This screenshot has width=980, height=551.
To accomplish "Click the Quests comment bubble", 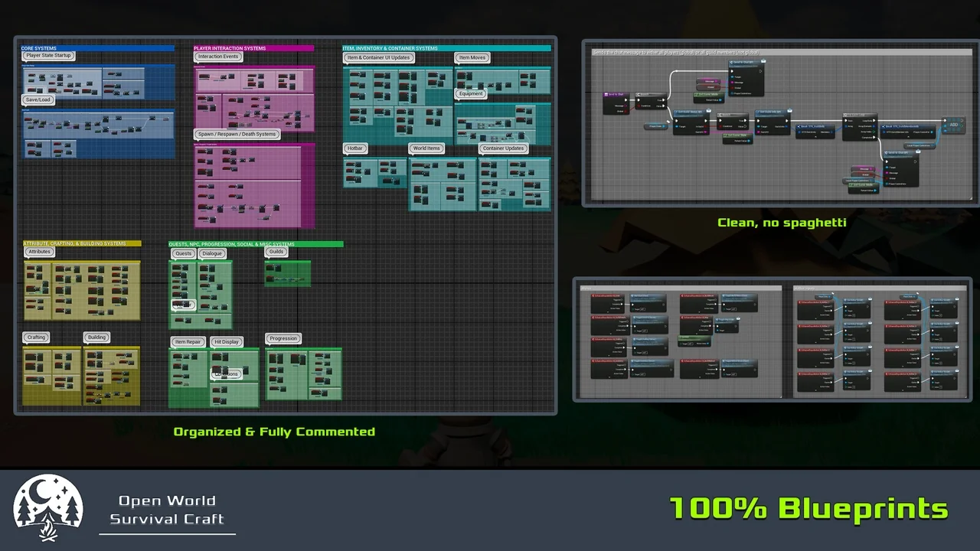I will (184, 253).
